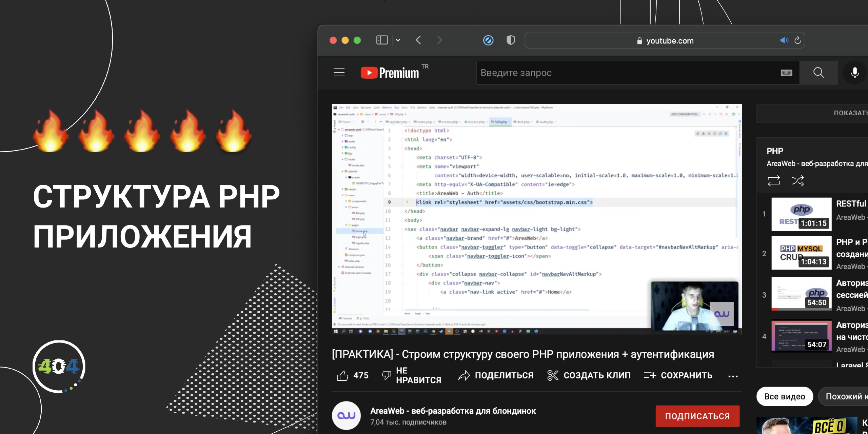
Task: Open the sidebar dropdown chevron
Action: 398,40
